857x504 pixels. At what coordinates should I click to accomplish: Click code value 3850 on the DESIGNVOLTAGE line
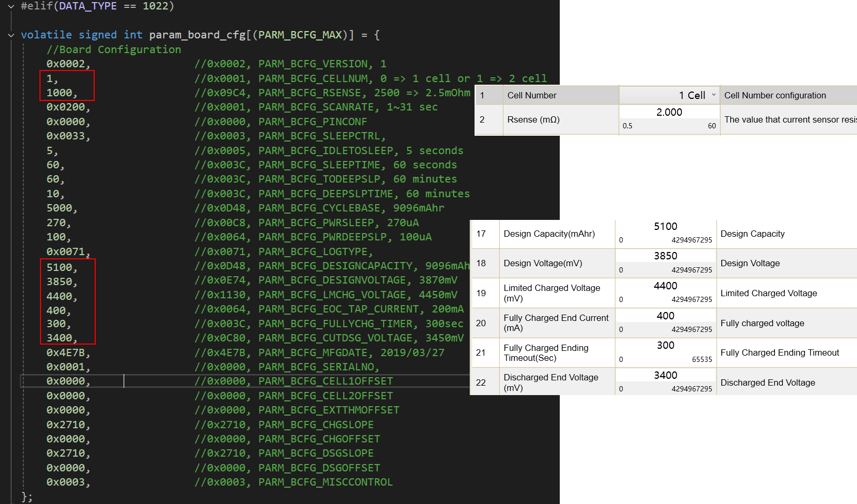click(x=59, y=281)
